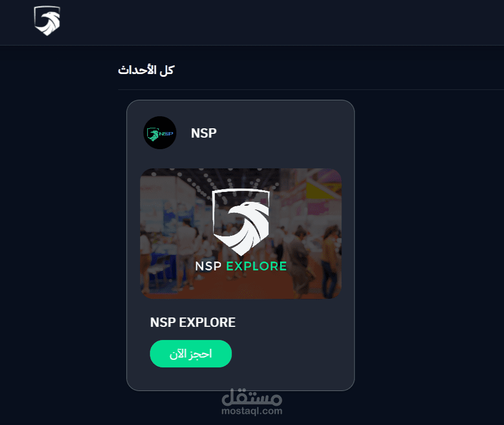Click the small green eagle inside avatar
This screenshot has height=425, width=504.
point(153,134)
